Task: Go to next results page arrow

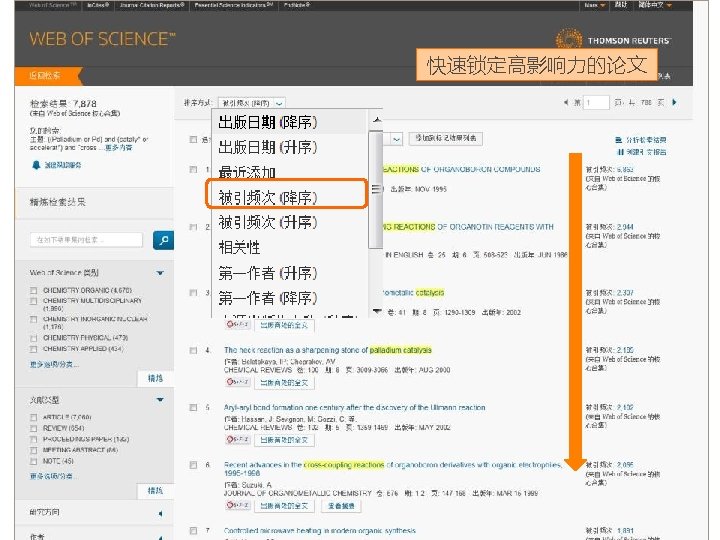Action: click(x=674, y=102)
